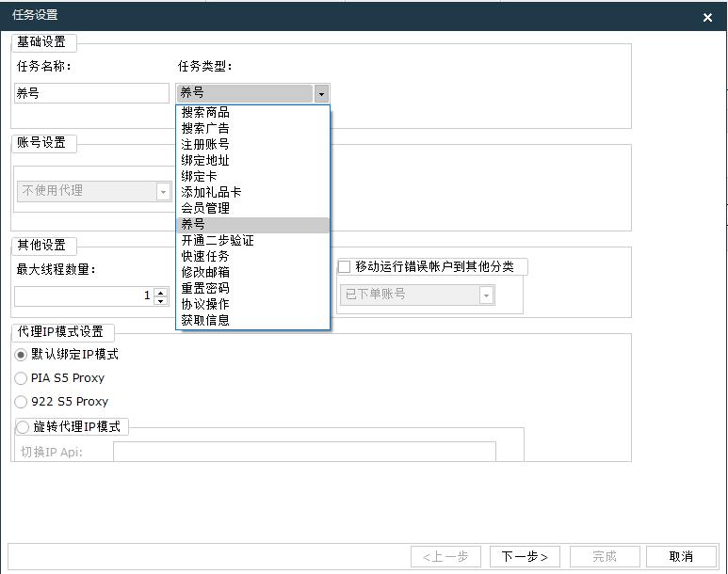Click the 下一步> button
This screenshot has width=728, height=574.
click(525, 556)
